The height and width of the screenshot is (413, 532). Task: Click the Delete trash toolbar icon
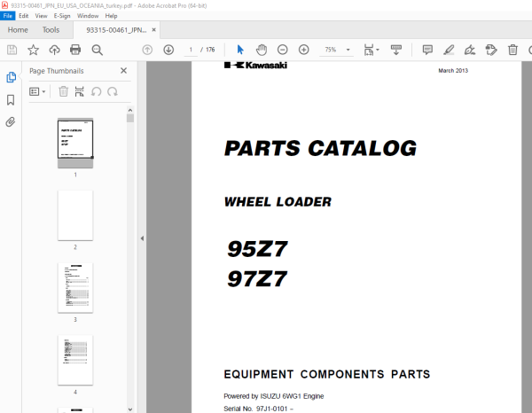(512, 50)
